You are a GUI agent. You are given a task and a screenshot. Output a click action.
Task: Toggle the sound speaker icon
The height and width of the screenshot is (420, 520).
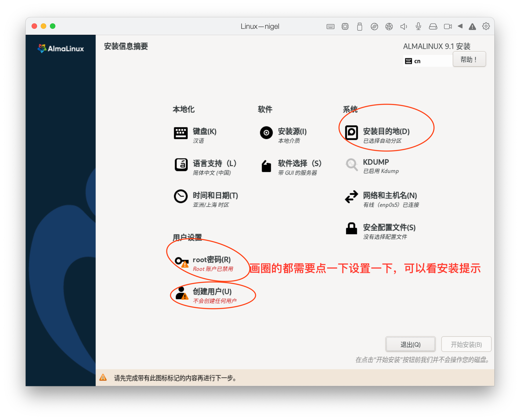404,26
